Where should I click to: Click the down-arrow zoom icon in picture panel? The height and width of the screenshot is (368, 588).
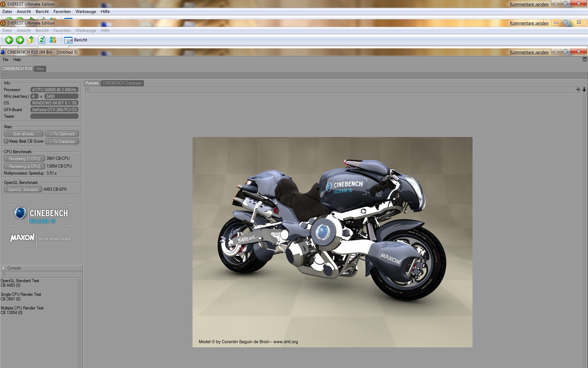coord(584,90)
